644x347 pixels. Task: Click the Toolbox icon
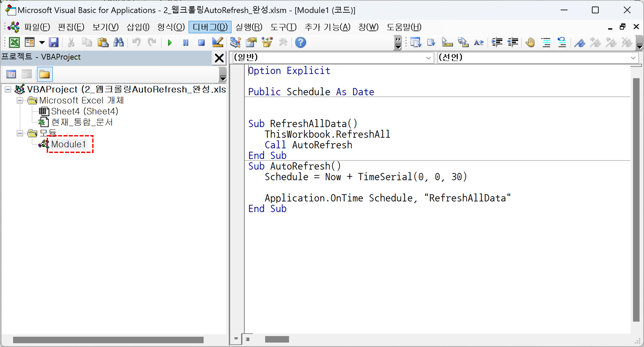[x=283, y=42]
